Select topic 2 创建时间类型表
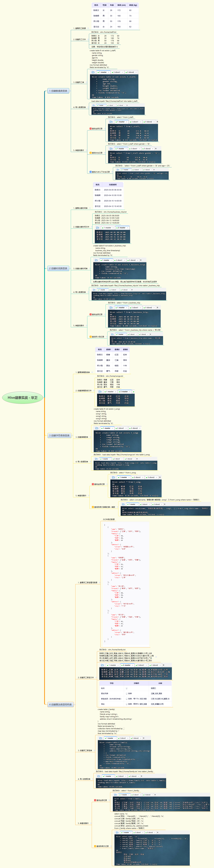Screen dimensions: 214x868 point(58,268)
